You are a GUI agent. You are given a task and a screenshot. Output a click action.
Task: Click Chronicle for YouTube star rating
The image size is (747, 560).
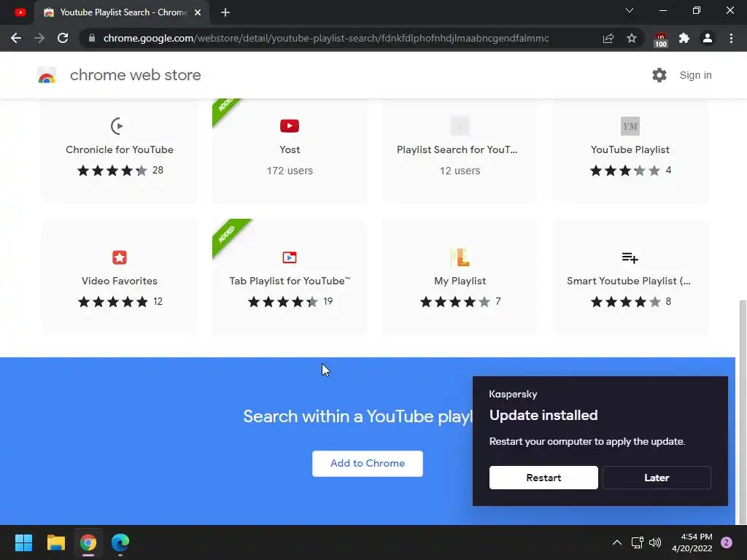112,171
